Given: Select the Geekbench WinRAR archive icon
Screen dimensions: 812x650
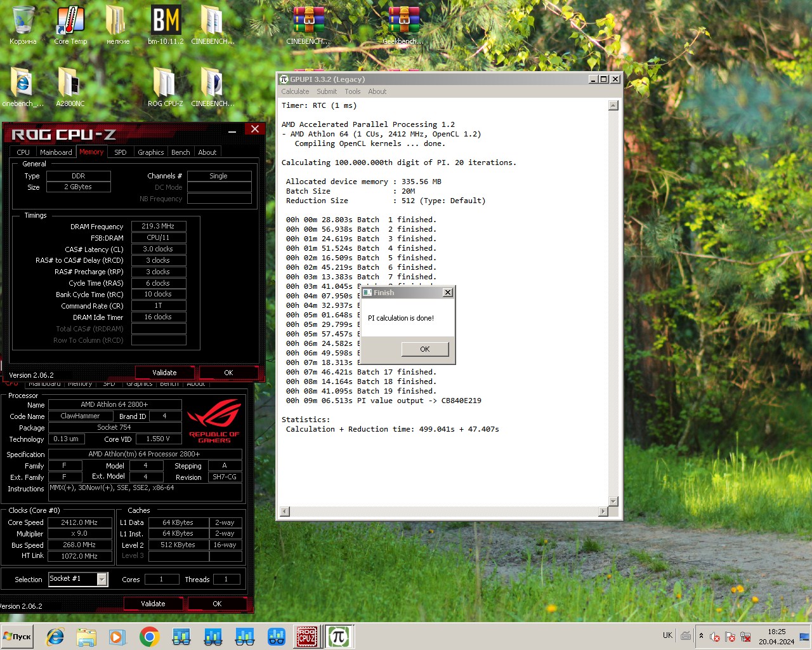Looking at the screenshot, I should tap(403, 25).
